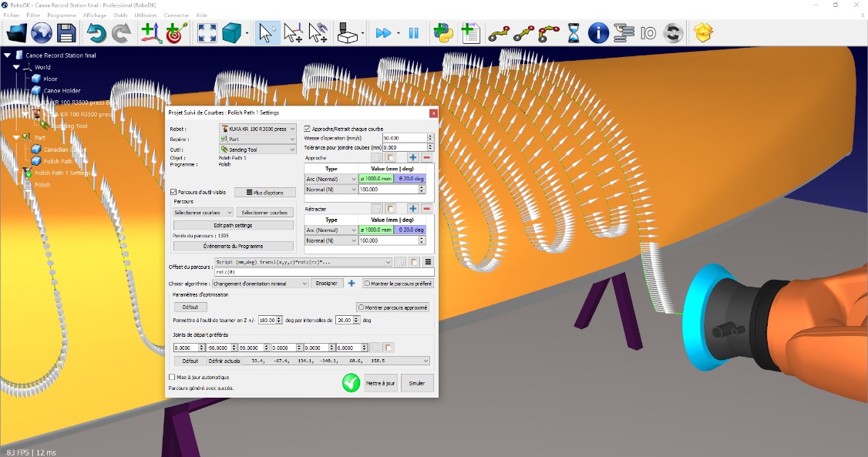Screen dimensions: 868x457
Task: Enable Mise à jour automatique checkbox
Action: click(172, 377)
